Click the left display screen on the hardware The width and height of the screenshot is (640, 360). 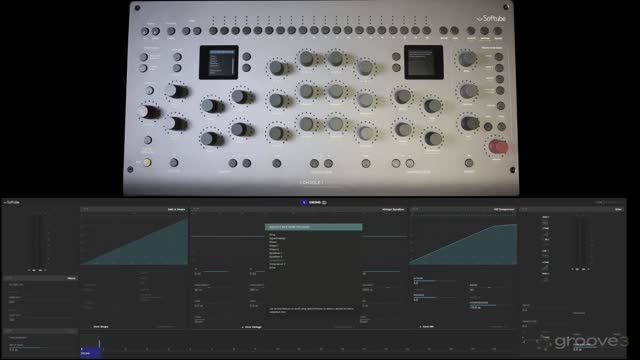coord(219,62)
